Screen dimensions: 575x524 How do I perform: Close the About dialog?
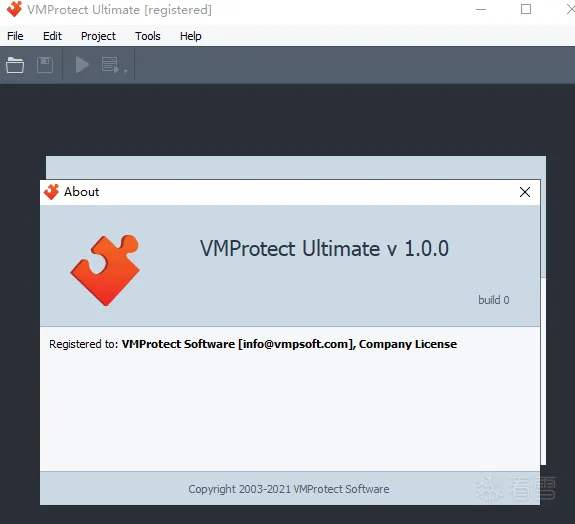(525, 192)
